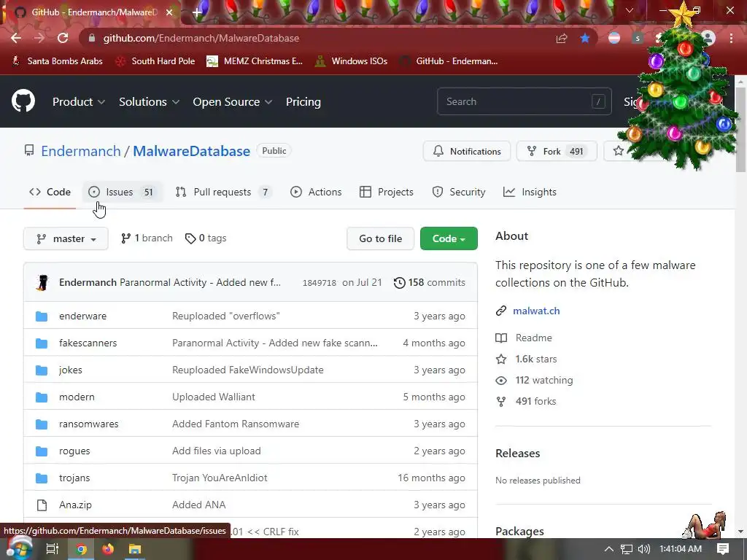Open Chrome tab search chevron
The image size is (747, 560).
tap(630, 10)
